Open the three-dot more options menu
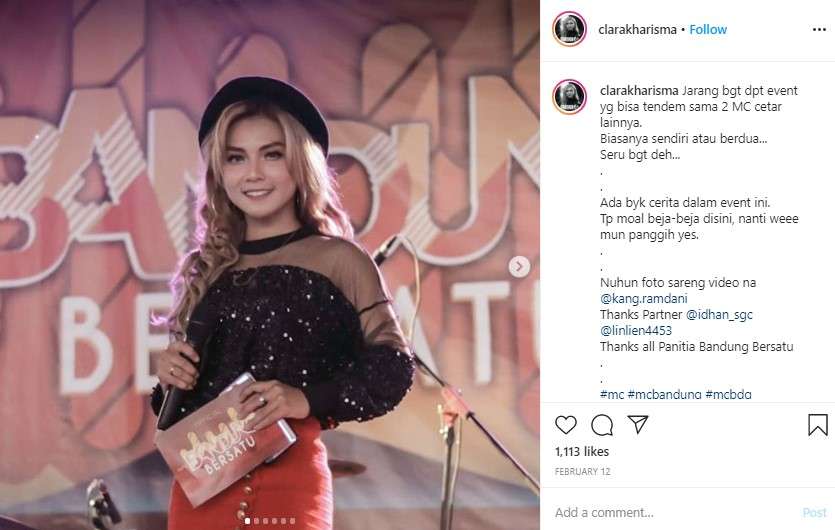835x530 pixels. click(x=819, y=29)
